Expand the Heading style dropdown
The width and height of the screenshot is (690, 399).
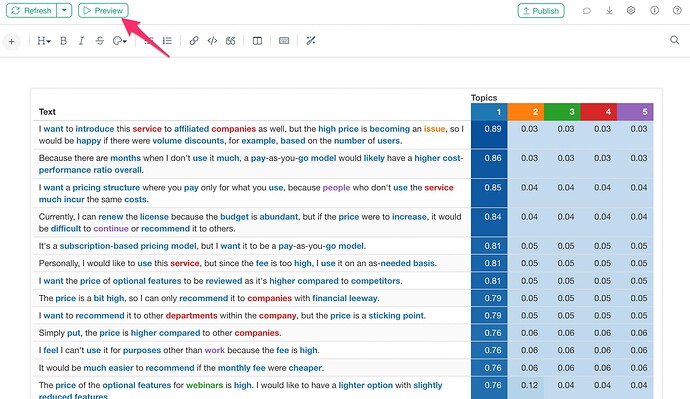point(44,41)
